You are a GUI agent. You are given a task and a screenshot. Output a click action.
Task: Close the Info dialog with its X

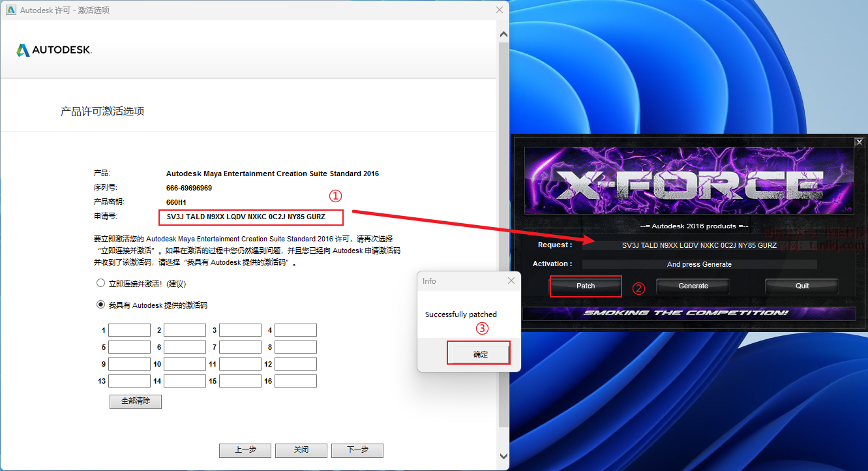point(511,281)
